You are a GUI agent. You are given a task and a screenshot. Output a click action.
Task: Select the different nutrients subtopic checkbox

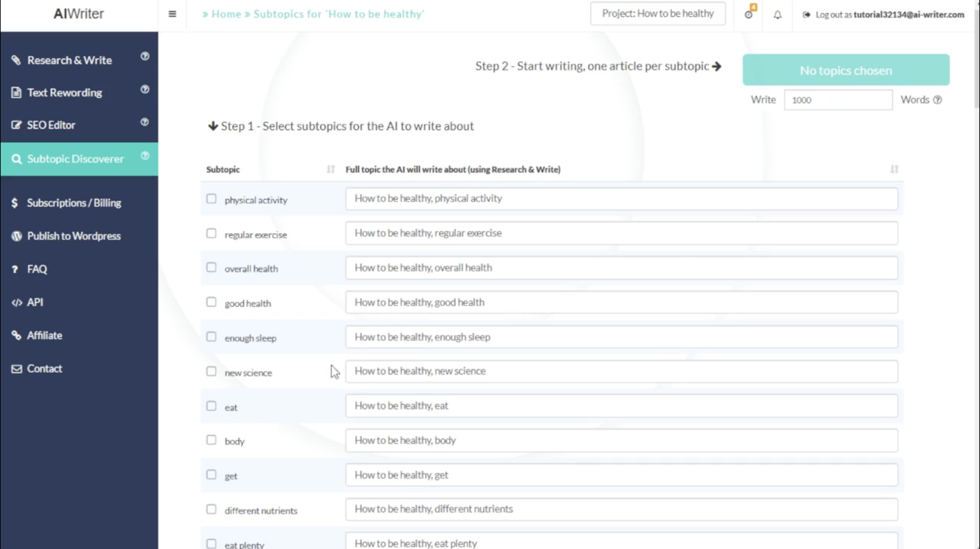(211, 509)
